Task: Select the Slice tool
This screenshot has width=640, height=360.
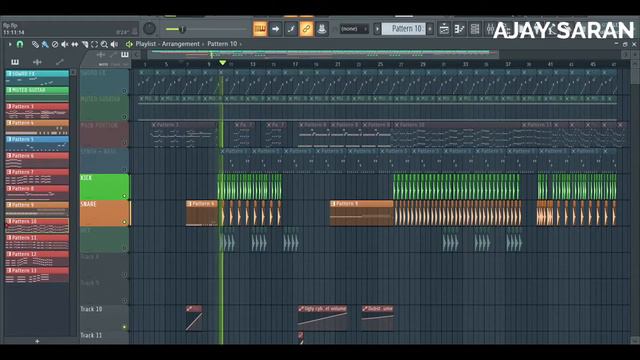Action: [x=84, y=44]
